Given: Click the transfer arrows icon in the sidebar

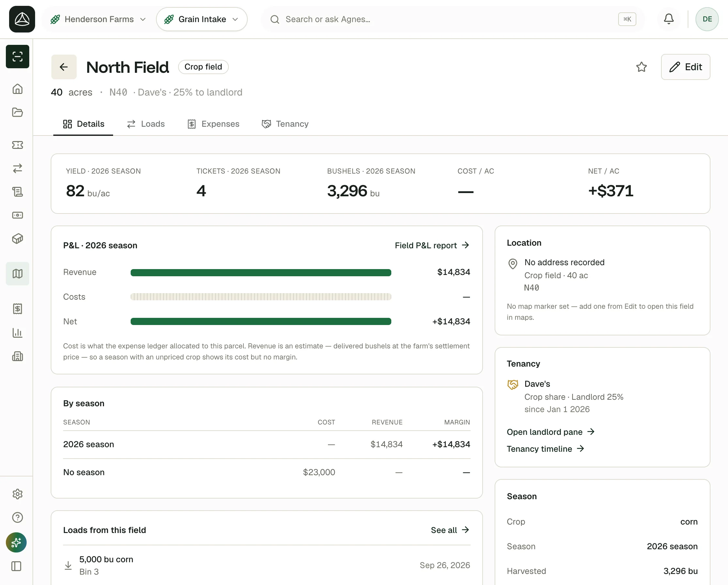Looking at the screenshot, I should point(18,168).
